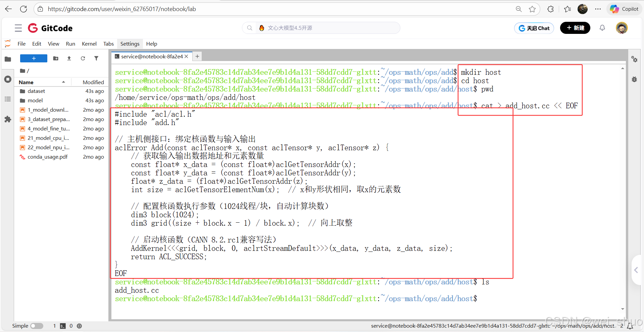Screen dimensions: 644x332
Task: Expand the collapsed right side panel
Action: tap(636, 270)
